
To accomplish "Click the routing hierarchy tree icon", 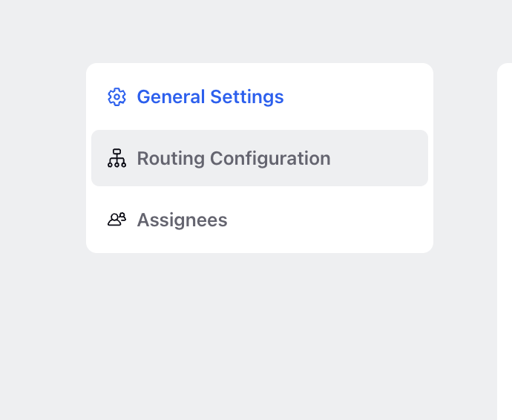I will point(116,158).
